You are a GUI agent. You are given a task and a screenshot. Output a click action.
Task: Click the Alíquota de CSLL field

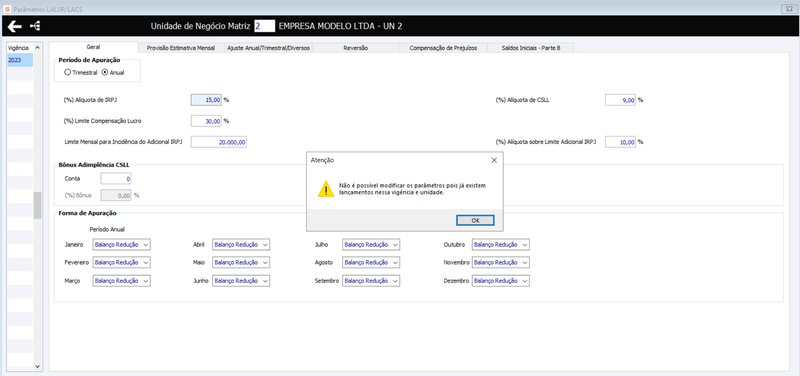tap(620, 101)
